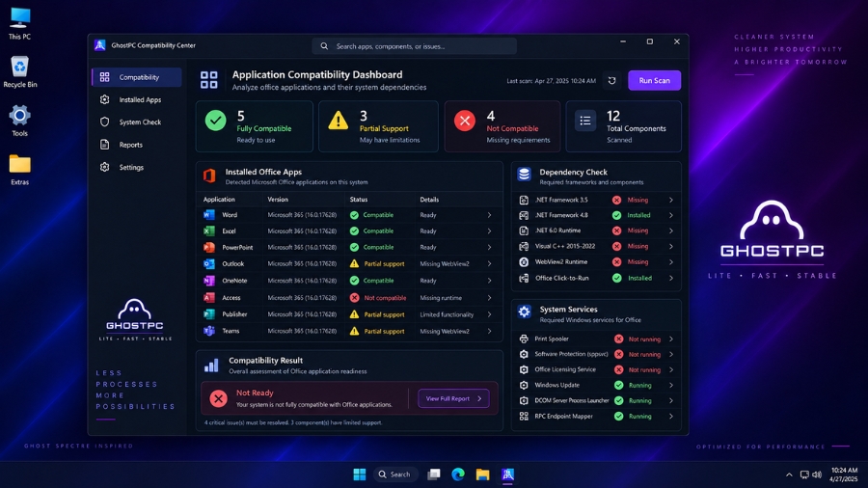Click 'Software Protection (sppsvc)' service name
868x488 pixels.
coord(571,354)
